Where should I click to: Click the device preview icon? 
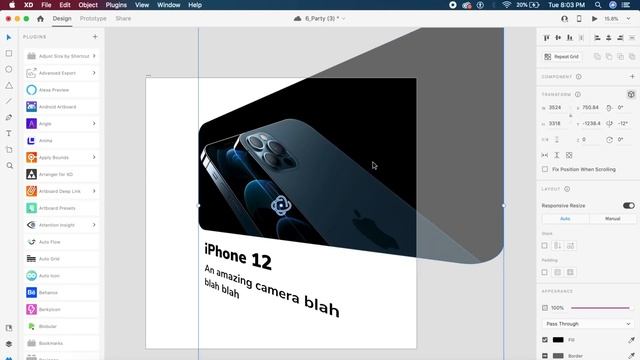point(579,19)
